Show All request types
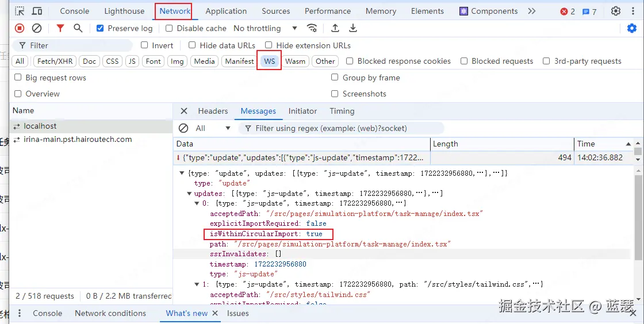Viewport: 644px width, 324px height. click(20, 61)
